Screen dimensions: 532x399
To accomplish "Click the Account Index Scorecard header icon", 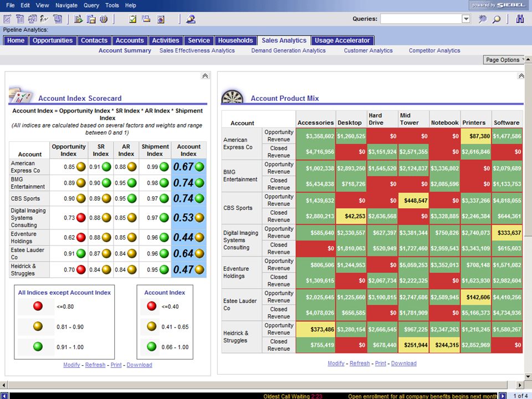I will (21, 95).
